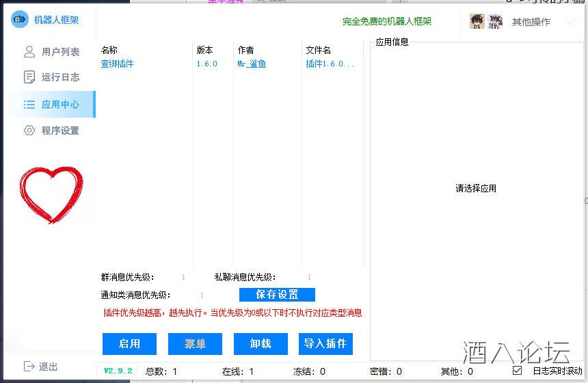This screenshot has height=383, width=588.
Task: Click the program settings gear icon
Action: click(x=29, y=130)
